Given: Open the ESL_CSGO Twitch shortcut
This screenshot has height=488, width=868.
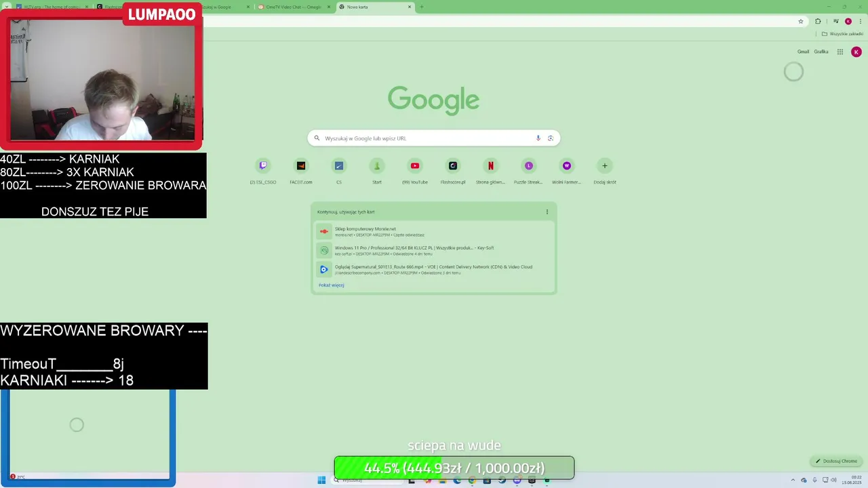Looking at the screenshot, I should pyautogui.click(x=263, y=171).
